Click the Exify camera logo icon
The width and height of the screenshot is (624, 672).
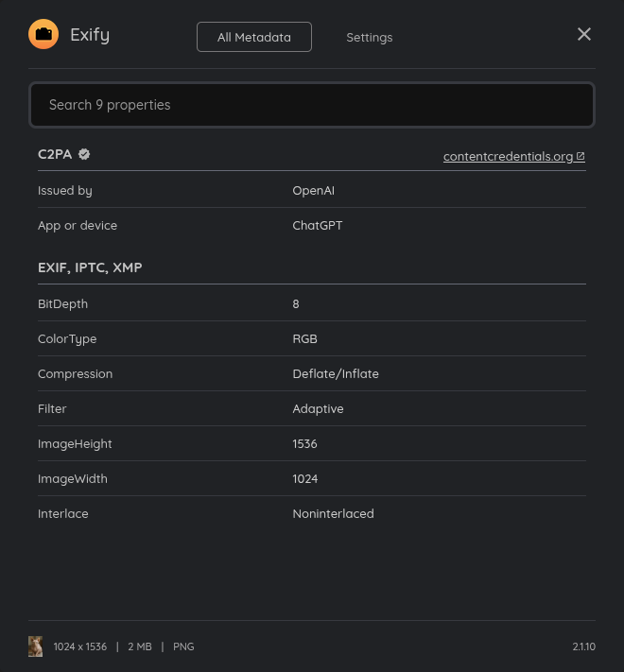point(43,35)
